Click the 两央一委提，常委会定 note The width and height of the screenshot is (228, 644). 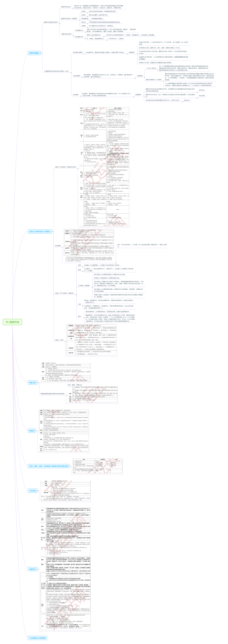tap(75, 385)
